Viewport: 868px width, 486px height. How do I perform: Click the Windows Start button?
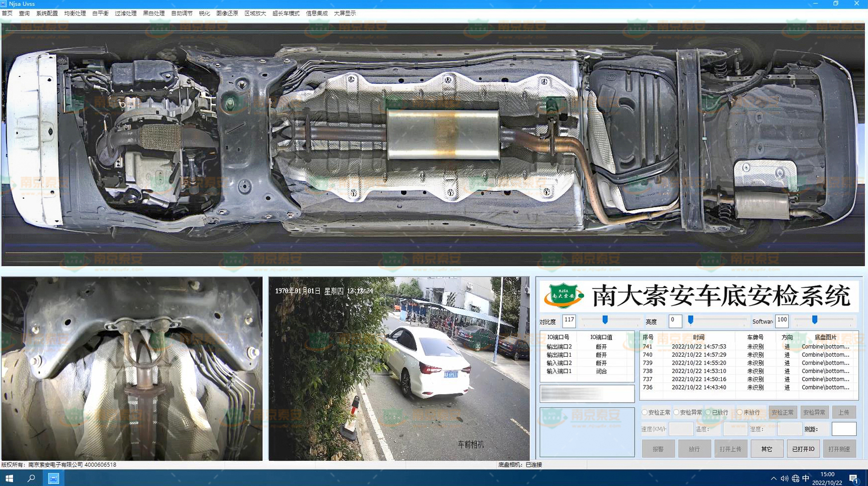pos(9,478)
